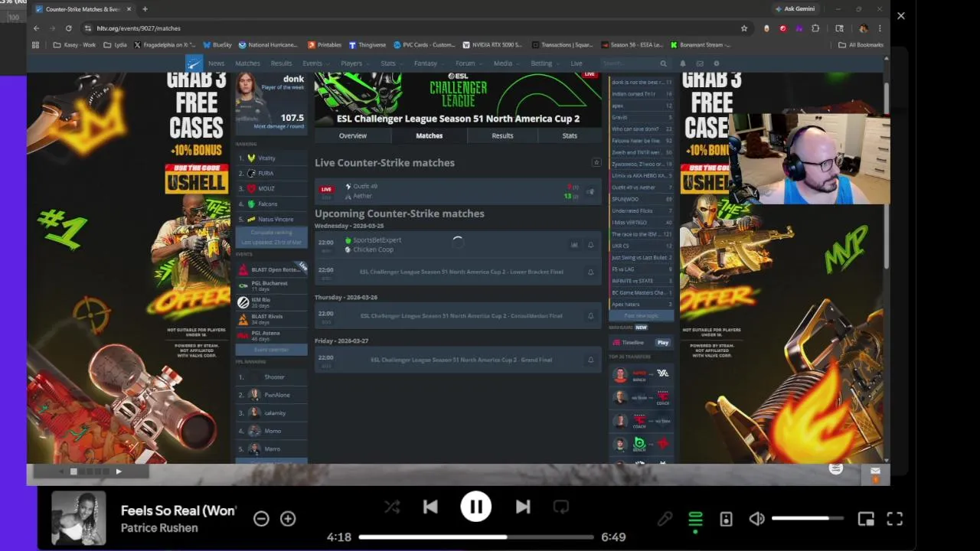
Task: Open the Patrice Rushen album art
Action: click(78, 519)
